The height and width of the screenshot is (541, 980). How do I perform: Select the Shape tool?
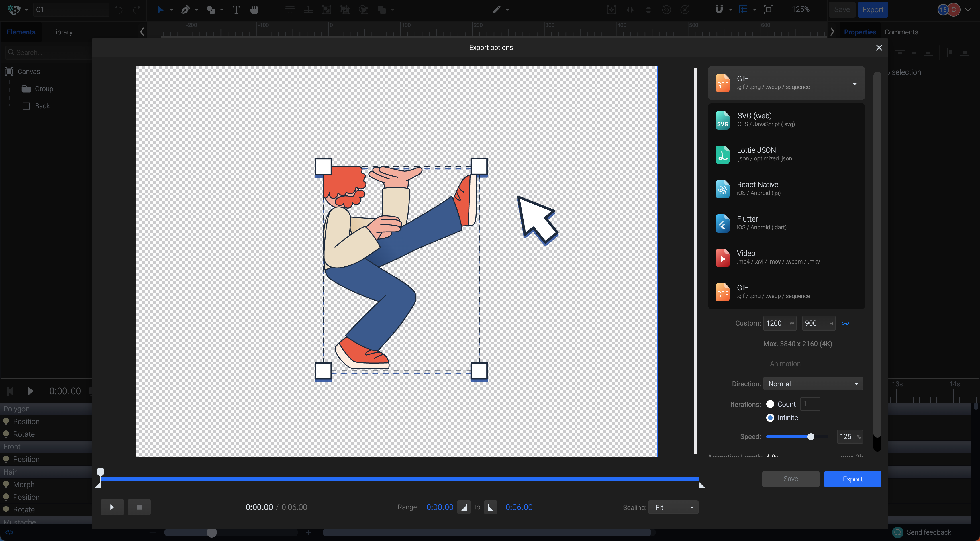[212, 9]
